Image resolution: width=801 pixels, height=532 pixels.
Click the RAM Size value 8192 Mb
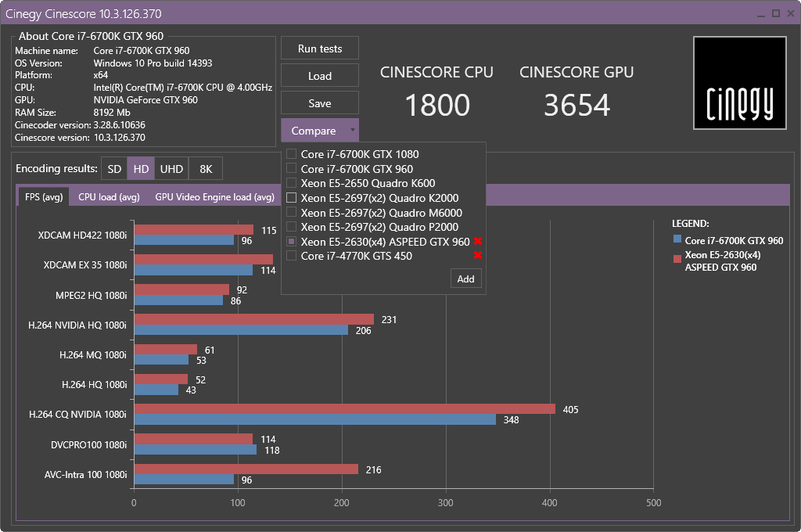112,113
